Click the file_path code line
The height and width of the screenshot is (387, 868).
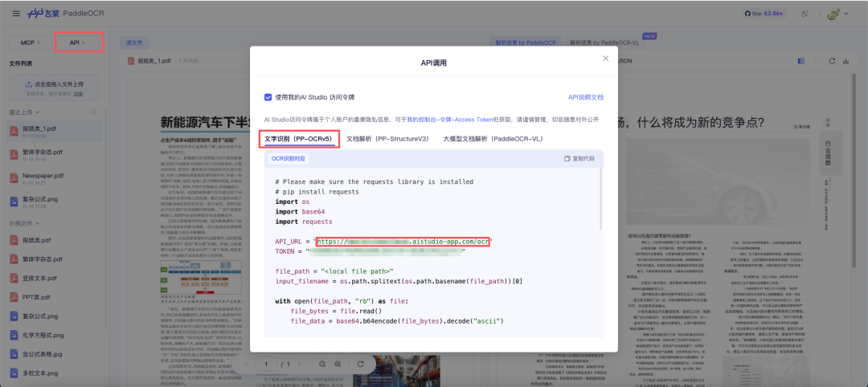(x=334, y=271)
